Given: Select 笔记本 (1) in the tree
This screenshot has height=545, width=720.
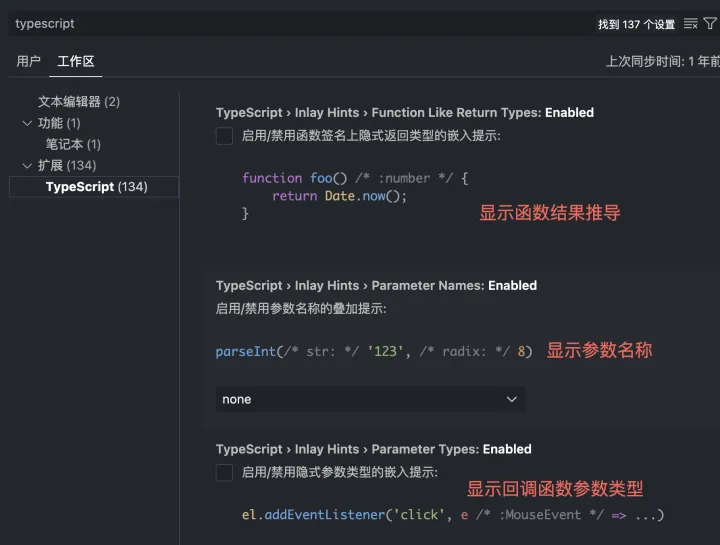Looking at the screenshot, I should click(73, 144).
